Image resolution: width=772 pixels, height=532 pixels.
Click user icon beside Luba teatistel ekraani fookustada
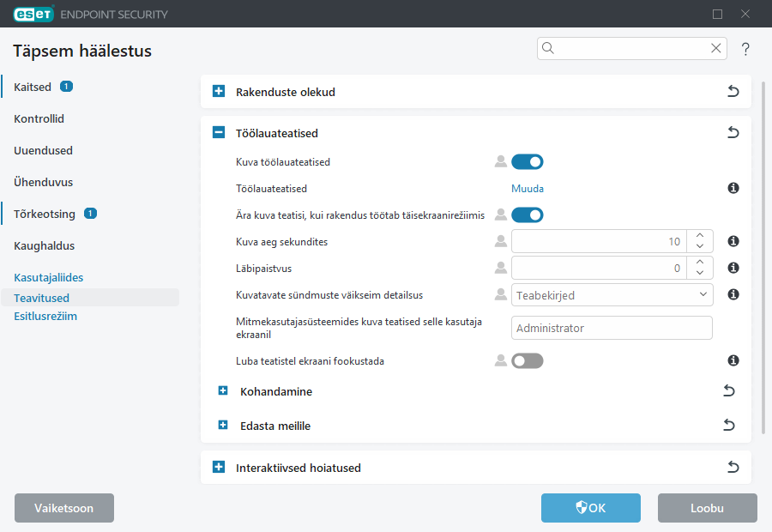(x=501, y=360)
